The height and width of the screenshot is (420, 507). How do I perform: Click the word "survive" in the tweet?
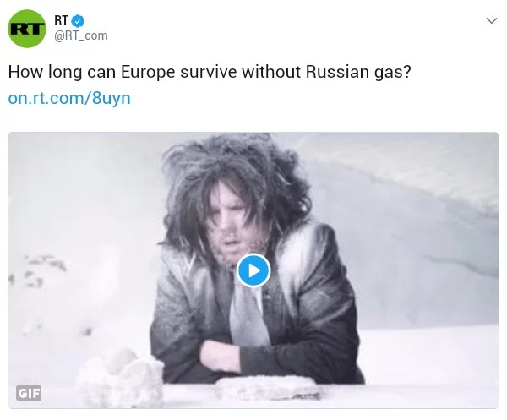tap(209, 72)
